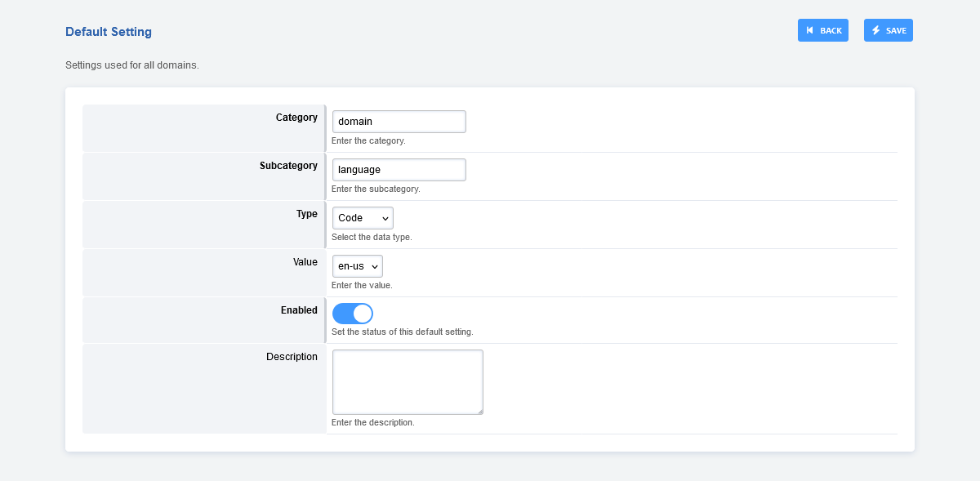Click the Description text area resize handle
The height and width of the screenshot is (481, 980).
480,412
